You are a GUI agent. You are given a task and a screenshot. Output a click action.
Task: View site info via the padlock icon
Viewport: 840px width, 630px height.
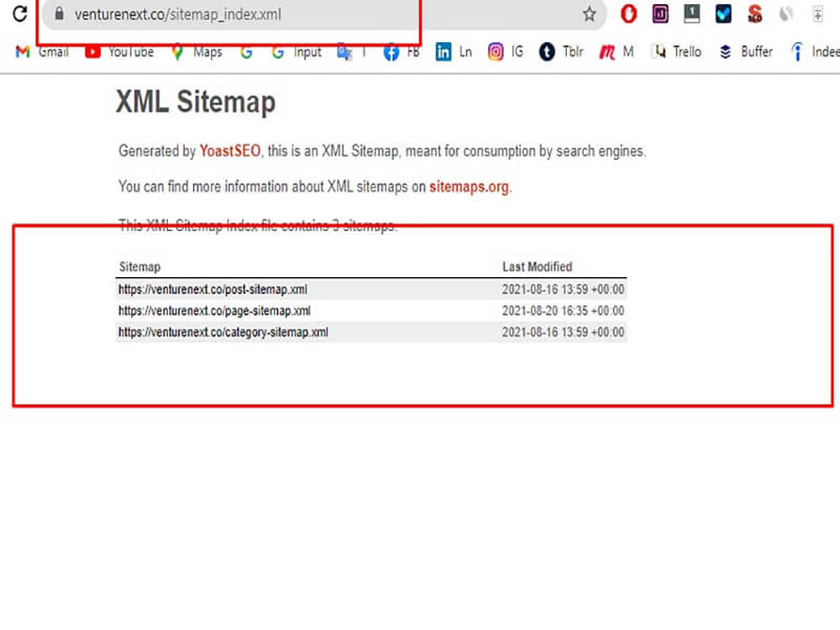pyautogui.click(x=60, y=13)
